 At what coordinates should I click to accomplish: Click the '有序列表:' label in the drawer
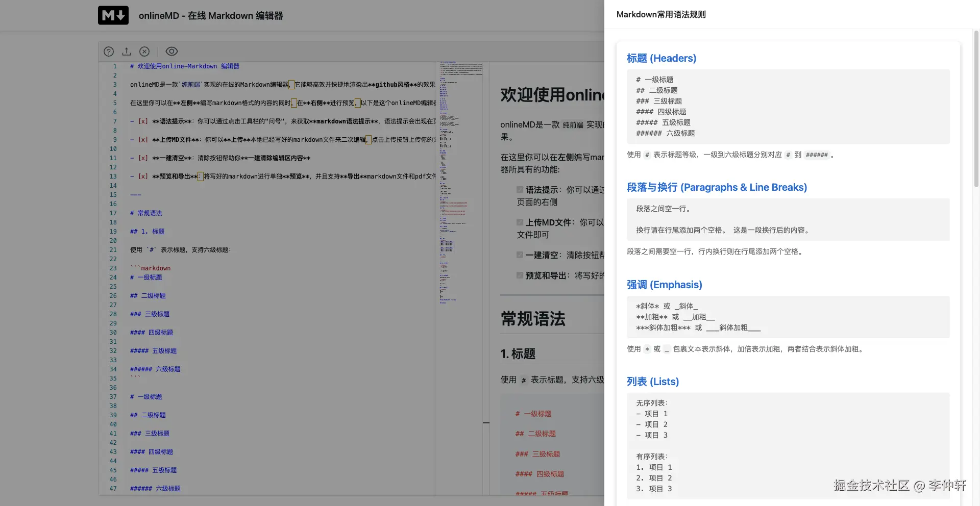point(652,457)
